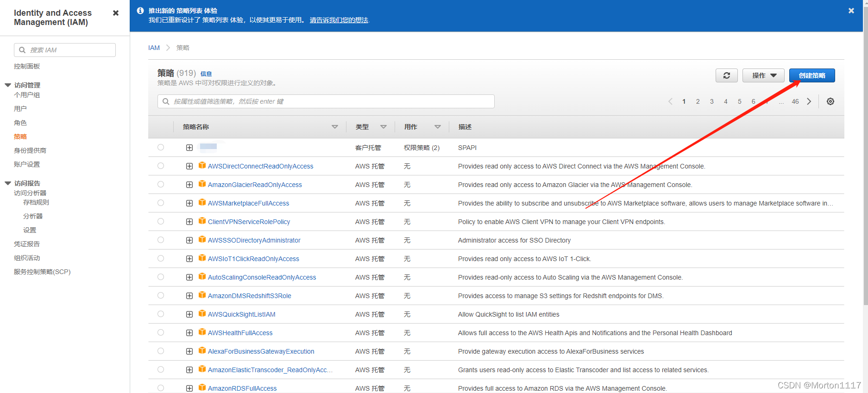Open 身份提供商 in the sidebar
The width and height of the screenshot is (868, 393).
click(x=30, y=150)
